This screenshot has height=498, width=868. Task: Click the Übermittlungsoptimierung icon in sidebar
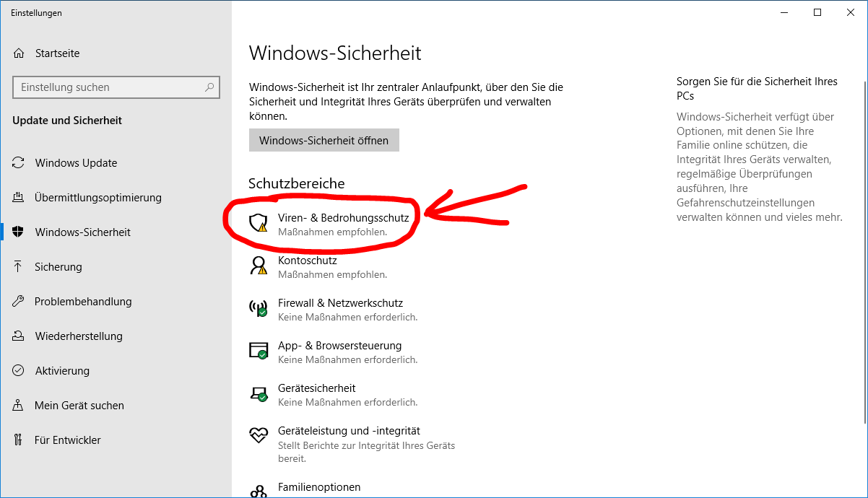[19, 198]
